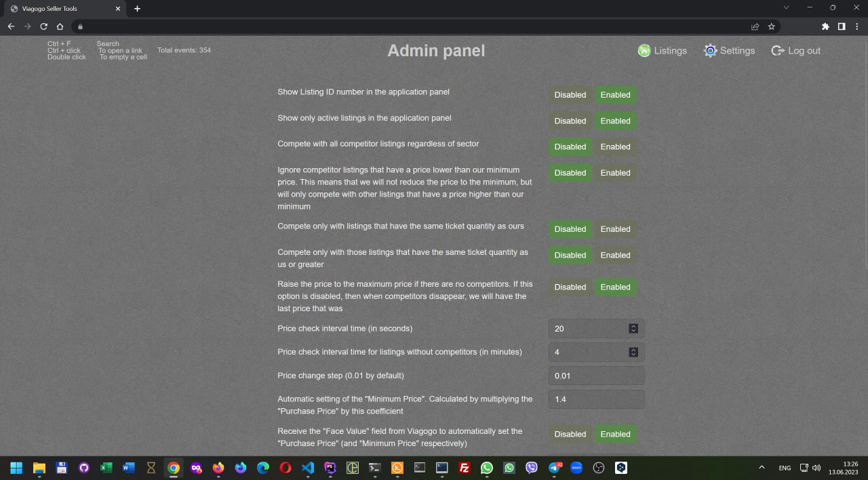Viewport: 868px width, 480px height.
Task: Open Settings link in header
Action: click(x=737, y=51)
